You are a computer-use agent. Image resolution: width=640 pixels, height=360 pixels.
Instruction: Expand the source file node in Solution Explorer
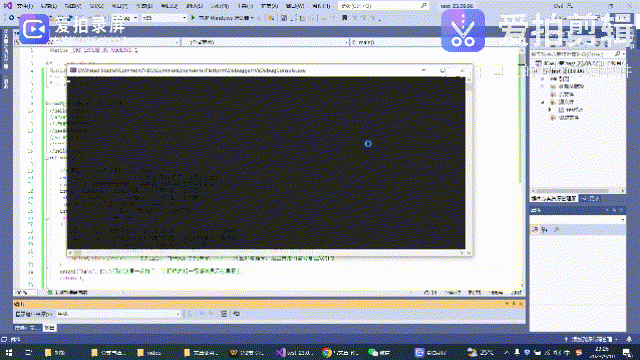click(x=549, y=110)
